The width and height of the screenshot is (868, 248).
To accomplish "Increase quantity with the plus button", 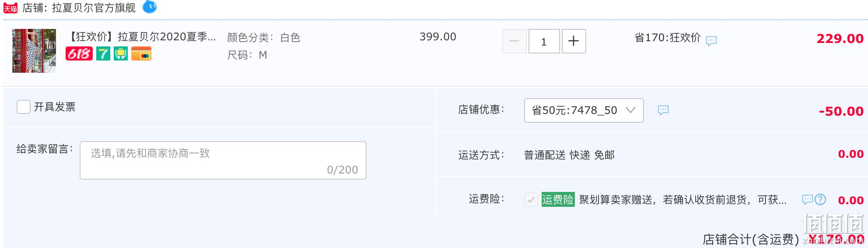I will pyautogui.click(x=574, y=41).
